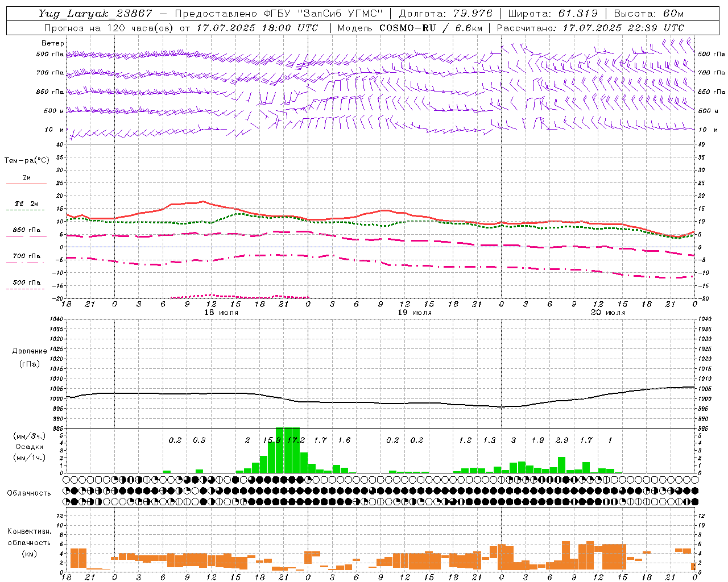
Task: Click the 19 июля date label
Action: click(x=415, y=313)
